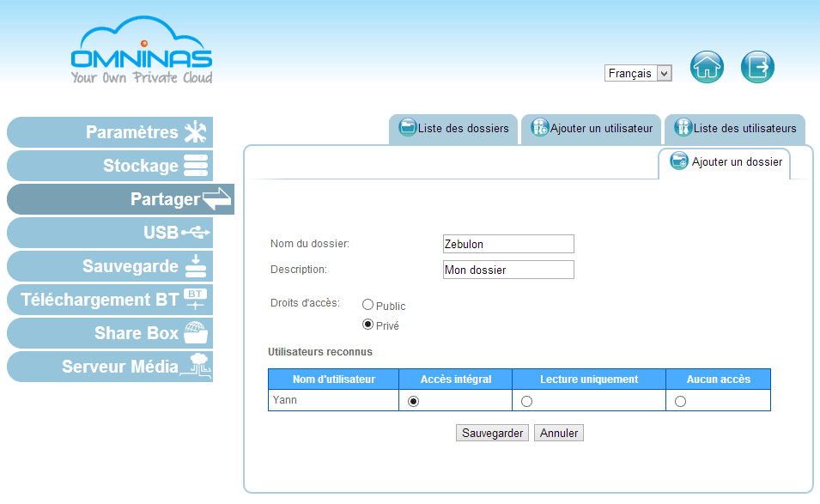Viewport: 820px width, 504px height.
Task: Click the Share Box globe folder icon
Action: pos(196,332)
